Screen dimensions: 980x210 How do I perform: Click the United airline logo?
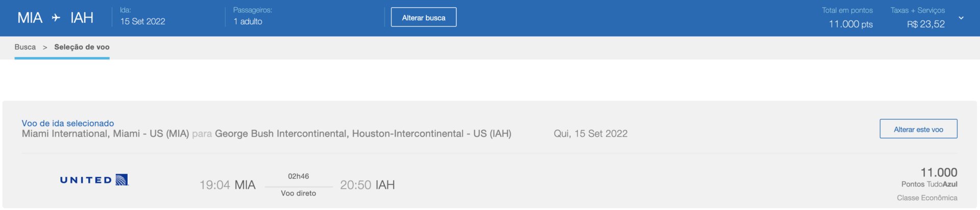[94, 180]
